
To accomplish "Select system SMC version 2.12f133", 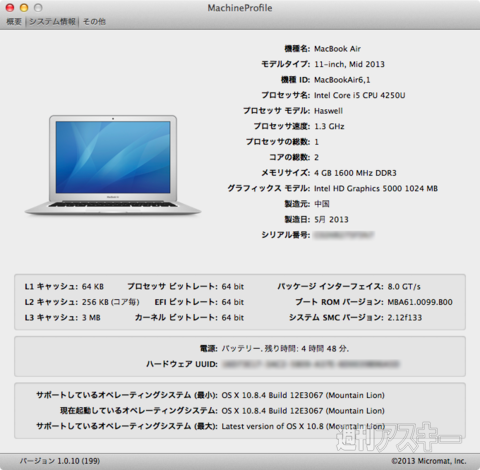I will click(x=405, y=317).
